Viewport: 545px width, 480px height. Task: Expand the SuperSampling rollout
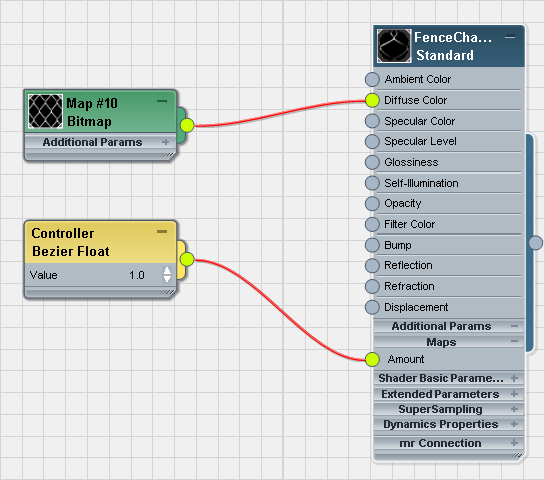point(514,409)
